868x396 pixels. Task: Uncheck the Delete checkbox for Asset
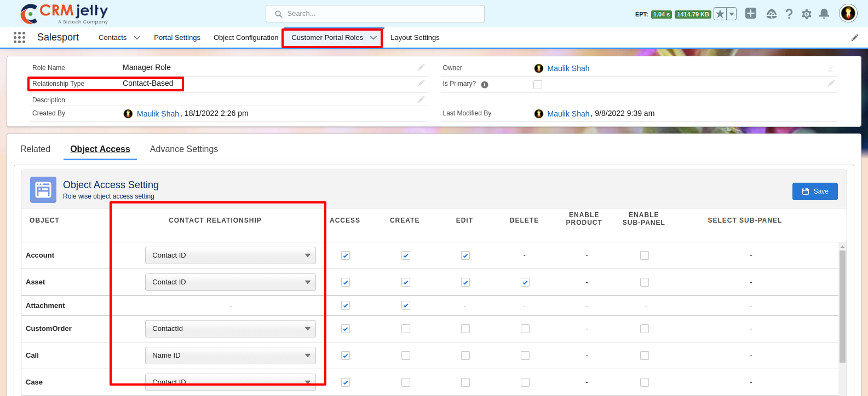[x=525, y=282]
